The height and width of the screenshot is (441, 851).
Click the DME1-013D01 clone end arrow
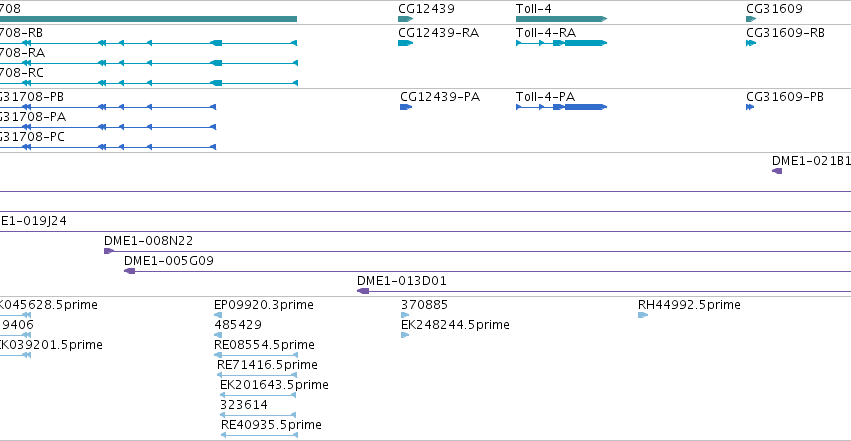(363, 291)
